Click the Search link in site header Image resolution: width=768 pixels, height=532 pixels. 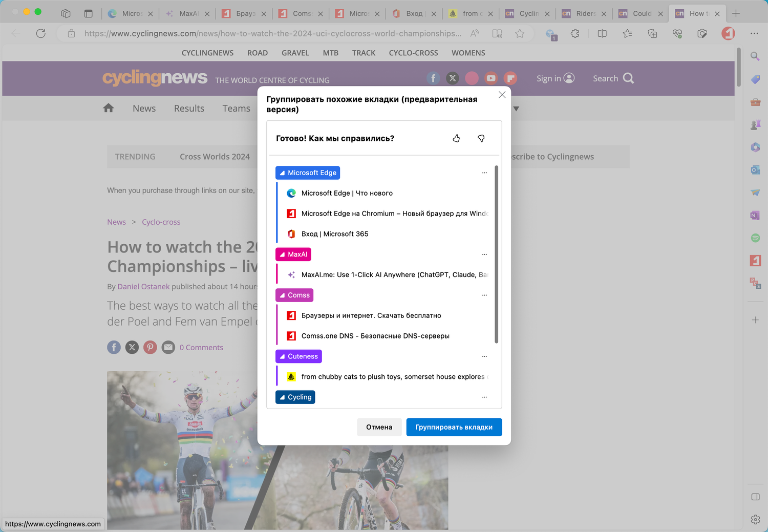(x=613, y=78)
